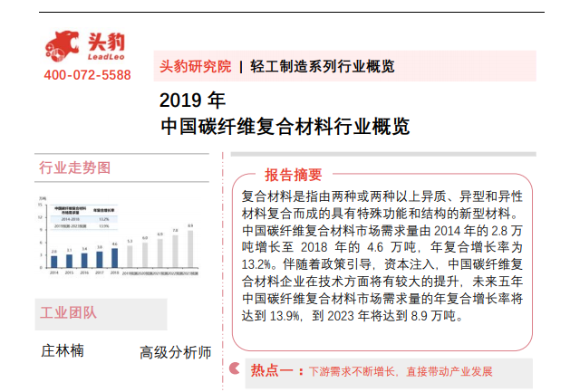Image resolution: width=570 pixels, height=392 pixels.
Task: Click the gray 2023 forecast bar in chart
Action: [x=189, y=248]
